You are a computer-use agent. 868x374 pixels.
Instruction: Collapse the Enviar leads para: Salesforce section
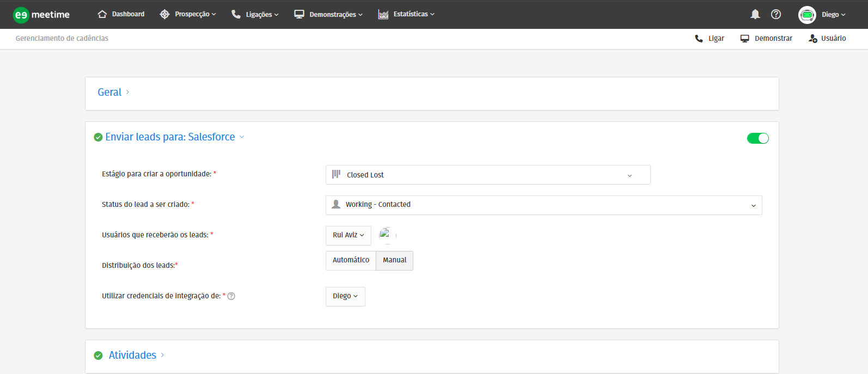[174, 137]
